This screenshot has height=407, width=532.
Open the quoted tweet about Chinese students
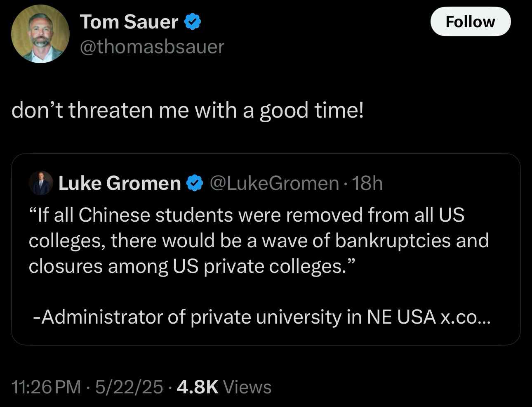[266, 249]
